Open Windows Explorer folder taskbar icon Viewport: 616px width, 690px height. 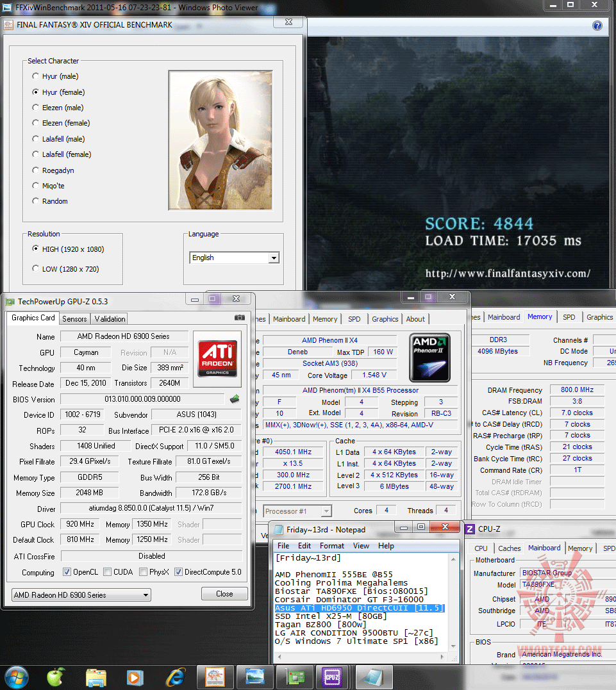coord(96,678)
